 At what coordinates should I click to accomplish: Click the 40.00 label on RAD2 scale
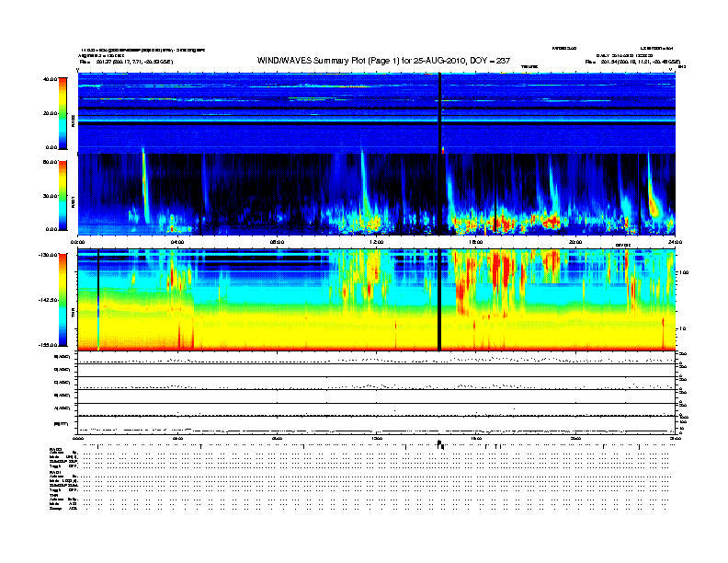coord(50,79)
